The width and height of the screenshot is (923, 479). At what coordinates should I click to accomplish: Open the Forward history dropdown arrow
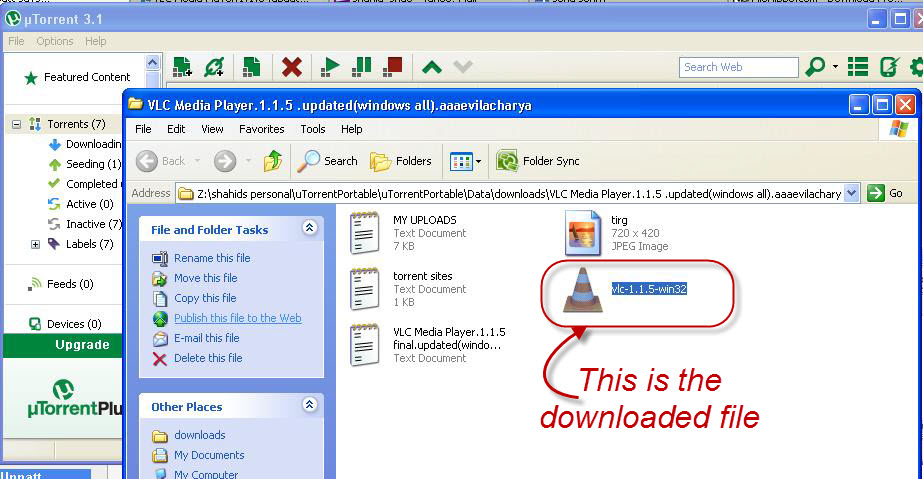tap(248, 161)
